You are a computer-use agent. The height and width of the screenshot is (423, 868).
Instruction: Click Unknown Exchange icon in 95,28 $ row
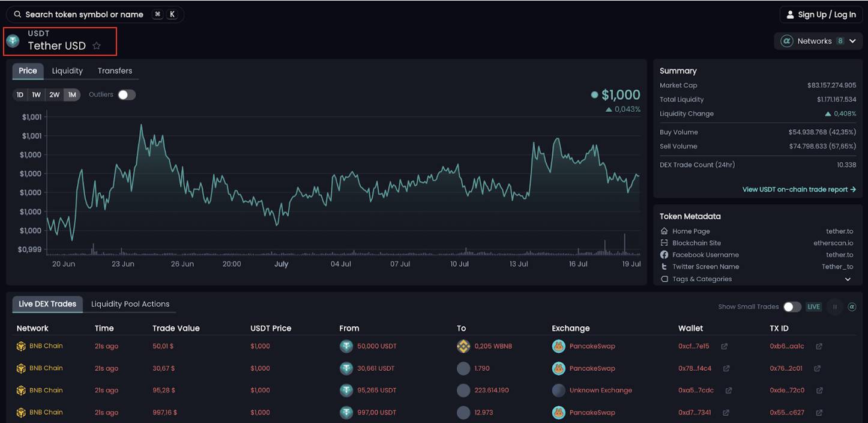point(559,391)
